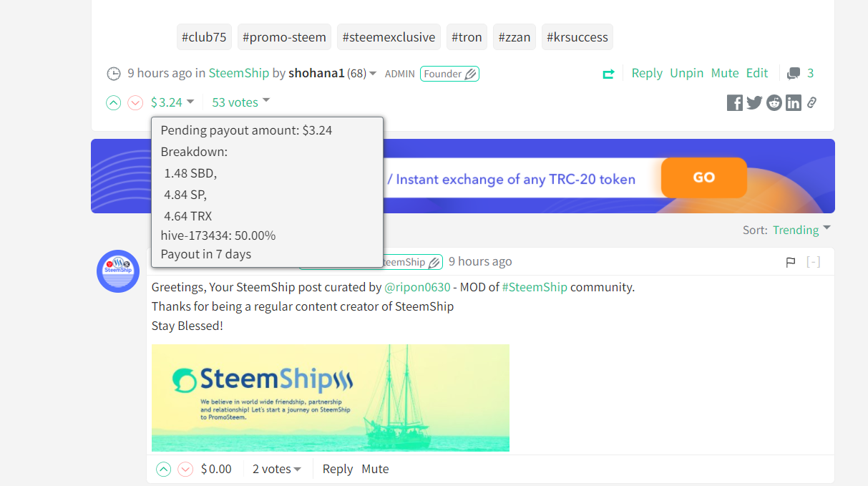Select 'Pending payout amount: $3.24' text
This screenshot has height=486, width=868.
pos(246,130)
